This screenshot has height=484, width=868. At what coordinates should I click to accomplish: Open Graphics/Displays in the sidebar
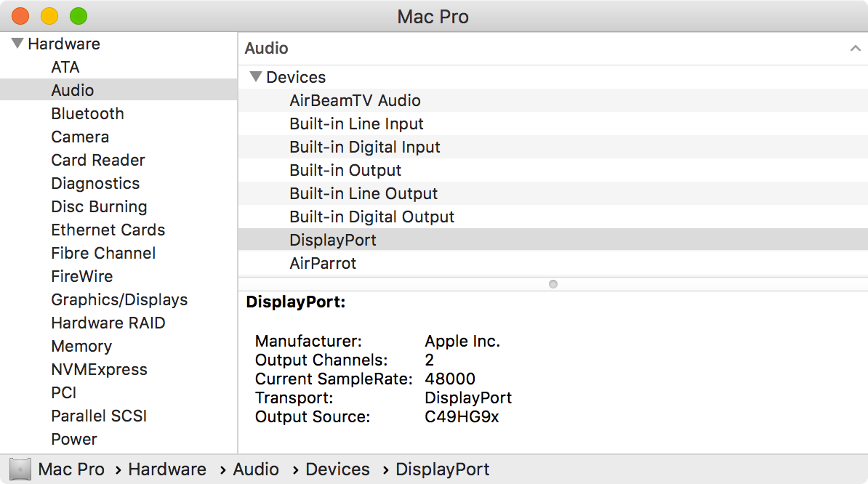coord(118,299)
